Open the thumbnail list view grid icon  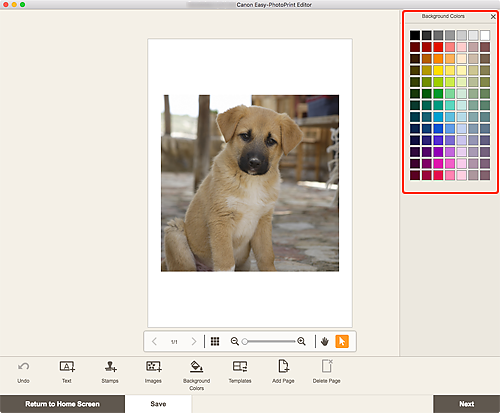pyautogui.click(x=215, y=341)
